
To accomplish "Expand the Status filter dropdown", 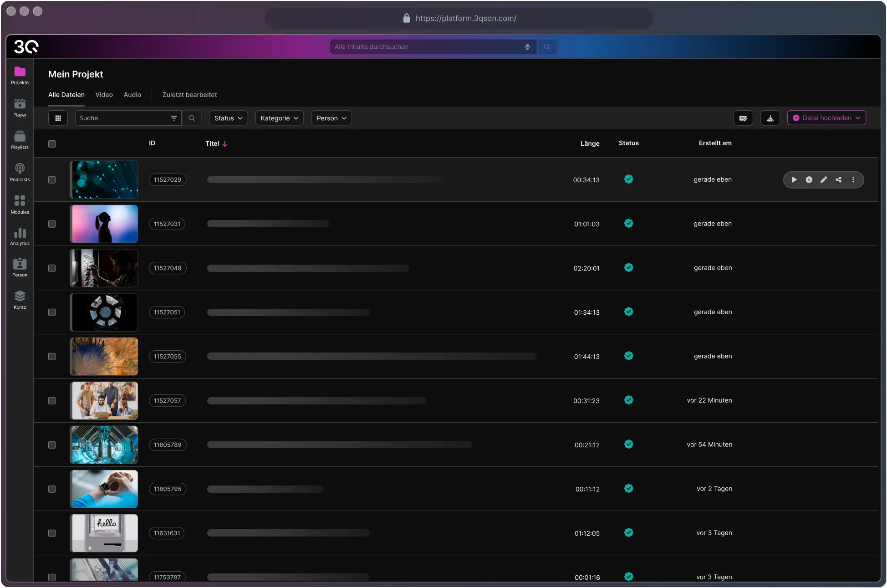I will (228, 118).
